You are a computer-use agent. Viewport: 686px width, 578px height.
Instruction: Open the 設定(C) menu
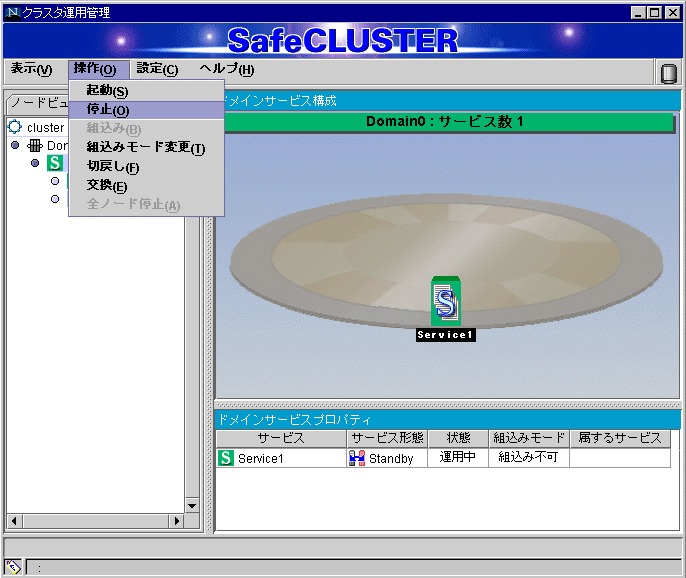(x=157, y=69)
